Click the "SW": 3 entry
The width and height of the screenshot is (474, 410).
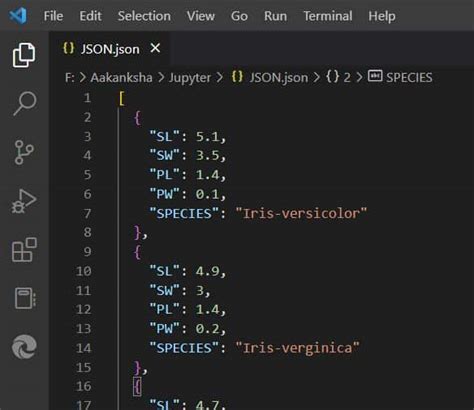[180, 291]
